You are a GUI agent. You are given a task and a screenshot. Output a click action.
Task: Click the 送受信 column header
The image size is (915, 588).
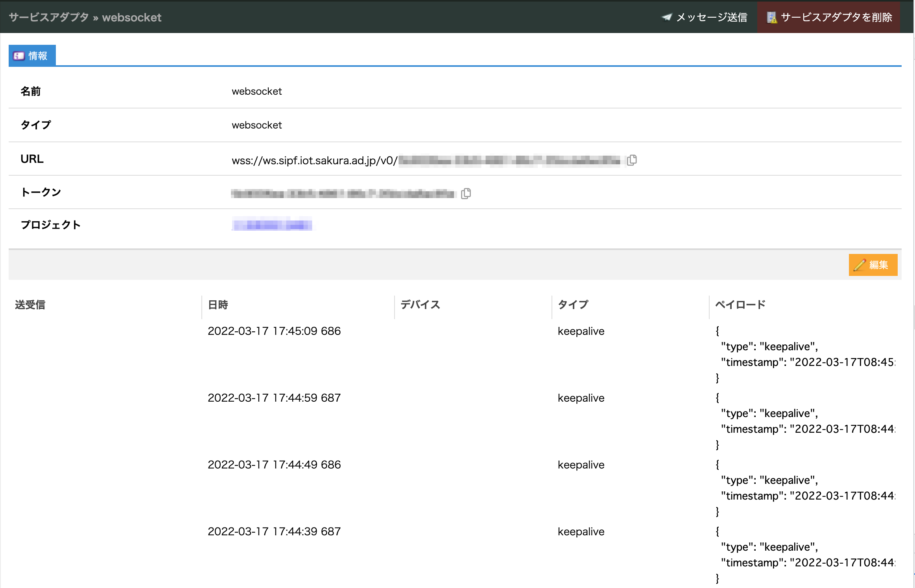pos(30,305)
